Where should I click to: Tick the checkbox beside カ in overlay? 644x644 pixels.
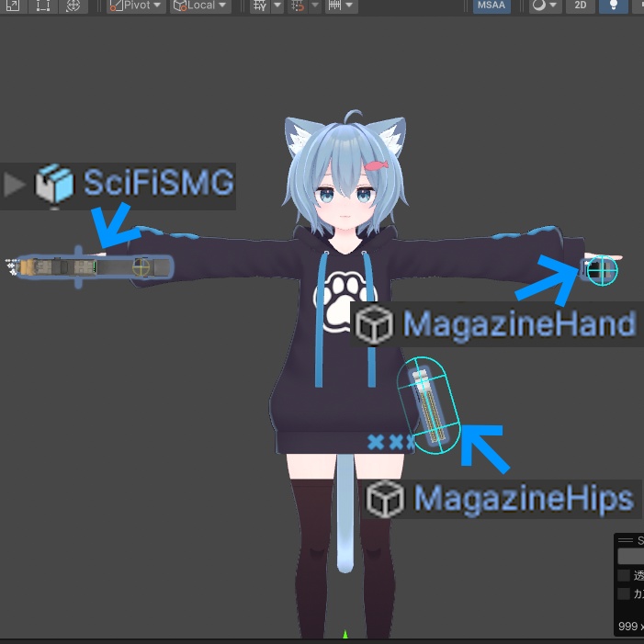(x=624, y=593)
